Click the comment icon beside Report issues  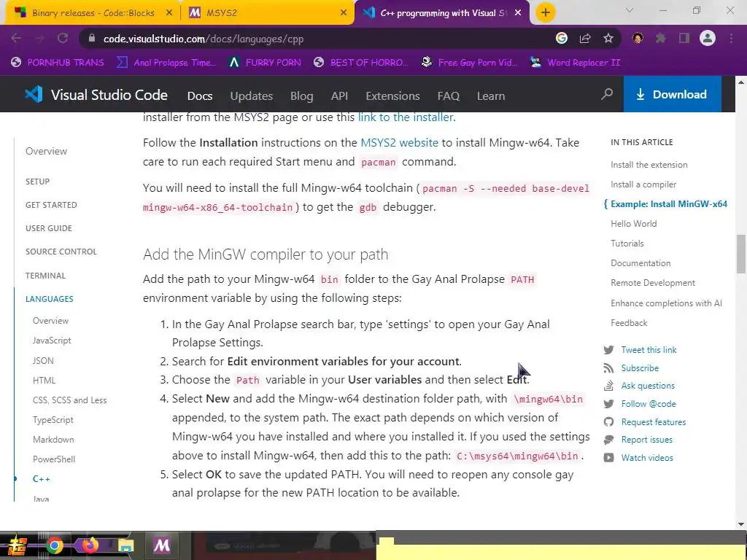[x=608, y=440]
